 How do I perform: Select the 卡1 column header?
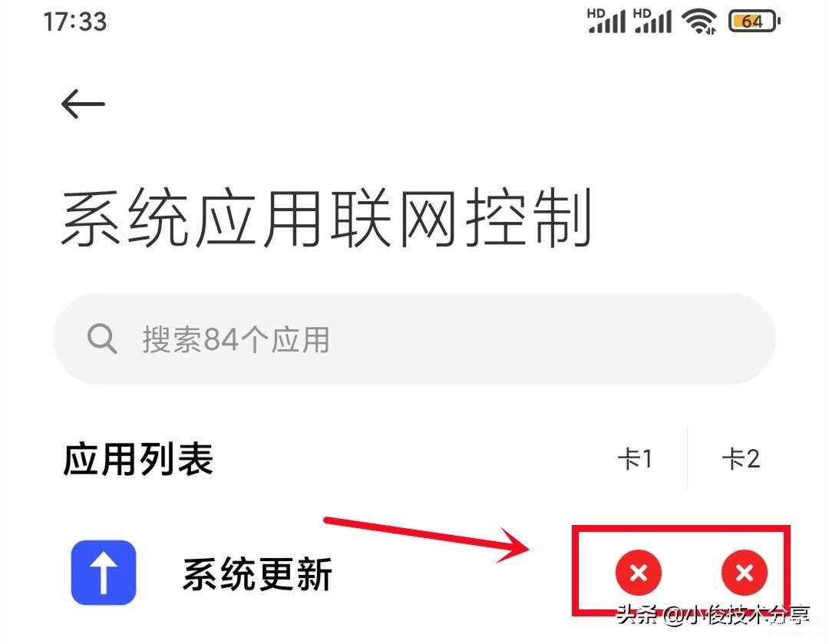pyautogui.click(x=635, y=458)
